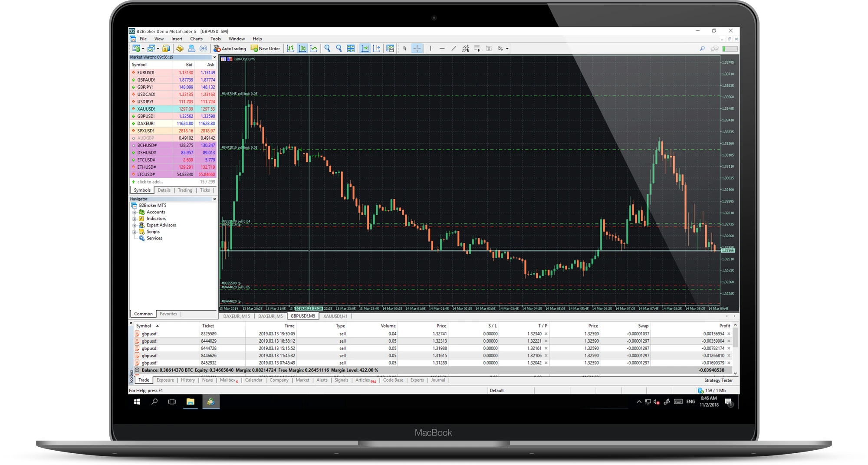Switch chart to candlestick display mode

(x=303, y=49)
